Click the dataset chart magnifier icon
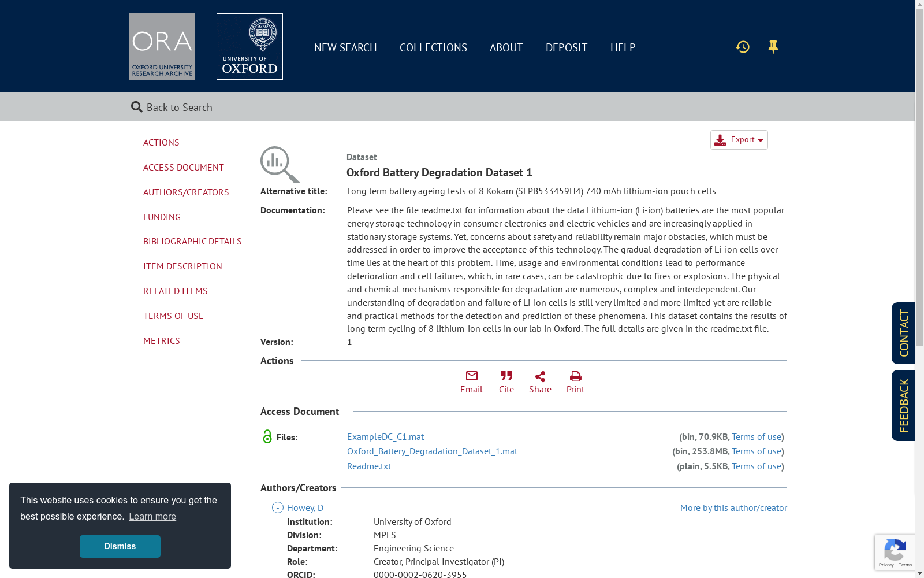 (280, 164)
